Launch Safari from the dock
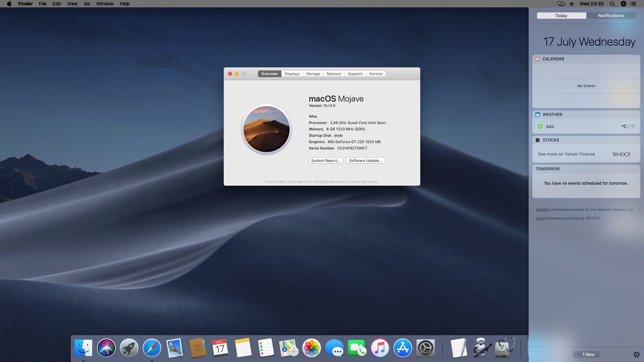This screenshot has height=362, width=644. pyautogui.click(x=152, y=348)
